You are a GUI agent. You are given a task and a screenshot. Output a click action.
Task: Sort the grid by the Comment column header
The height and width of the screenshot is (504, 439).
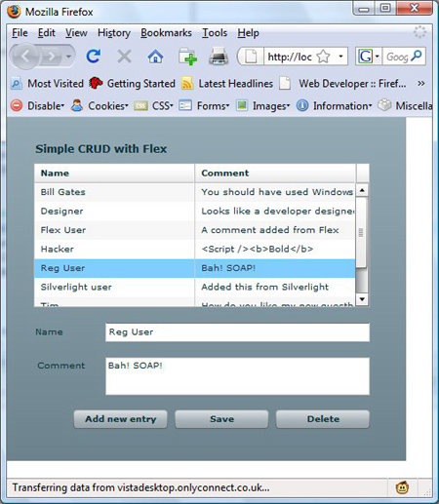(x=275, y=174)
